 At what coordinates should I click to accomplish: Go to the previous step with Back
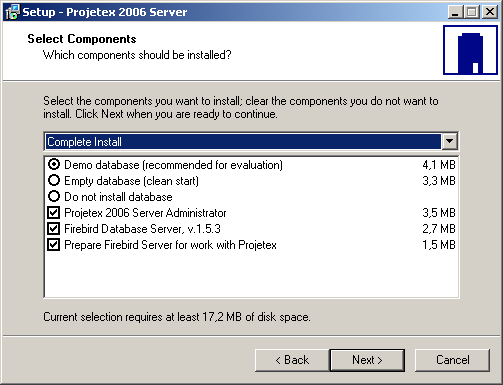click(292, 360)
